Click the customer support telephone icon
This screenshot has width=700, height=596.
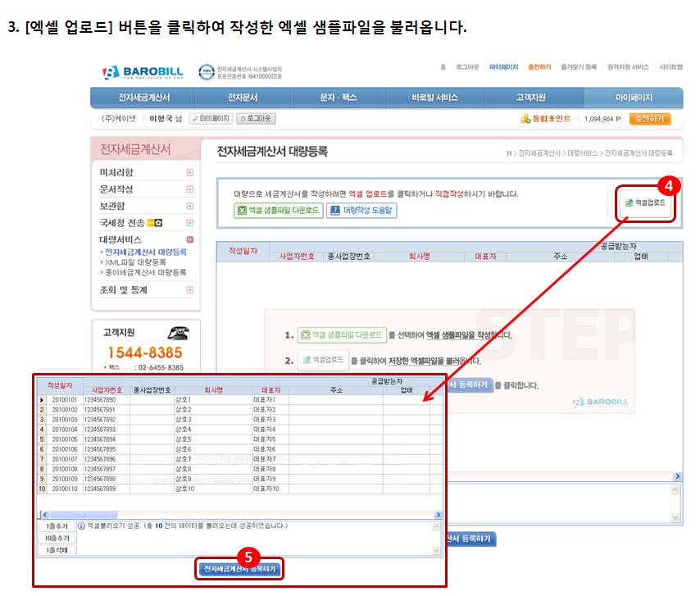(177, 334)
